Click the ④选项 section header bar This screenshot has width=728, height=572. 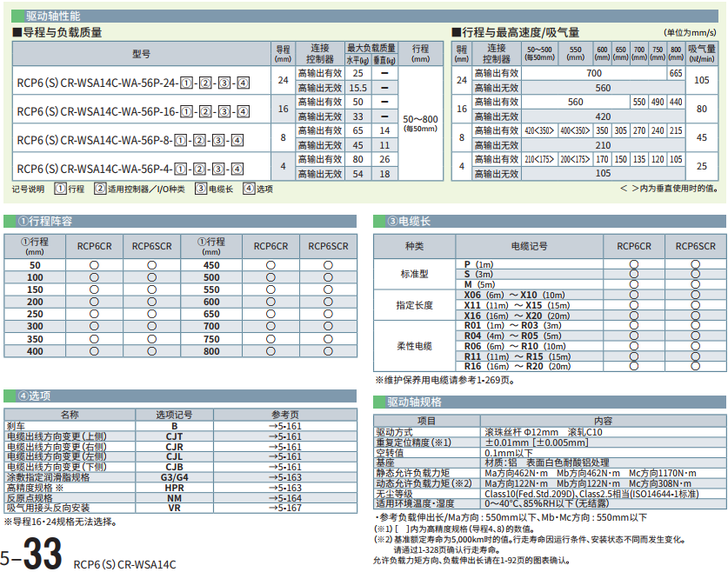point(180,396)
